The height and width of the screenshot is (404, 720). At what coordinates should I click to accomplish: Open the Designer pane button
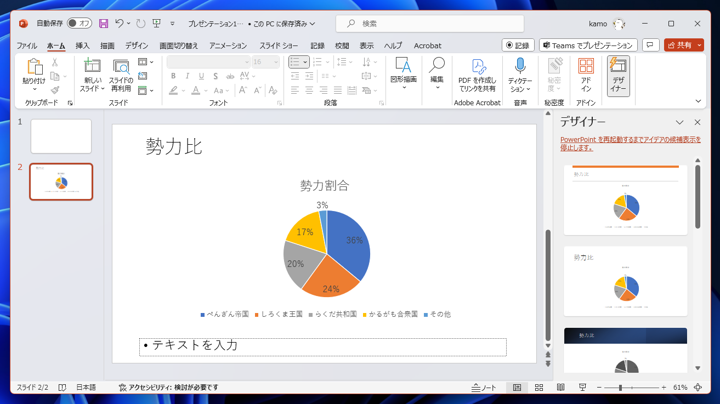pos(618,76)
